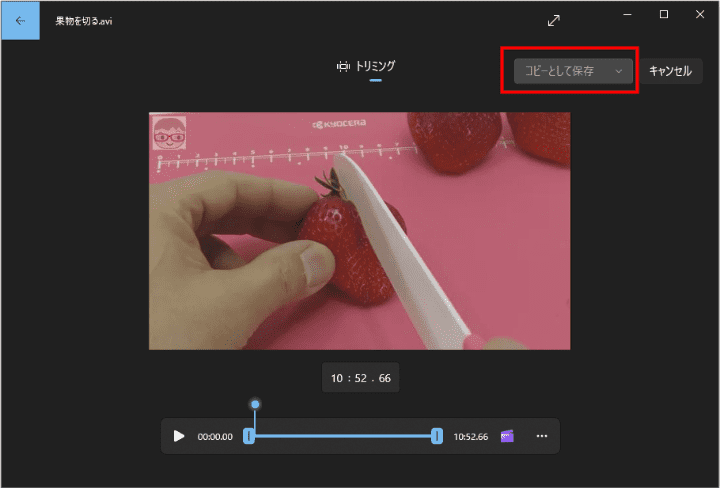Screen dimensions: 720x488
Task: Expand video to fullscreen view
Action: (554, 21)
